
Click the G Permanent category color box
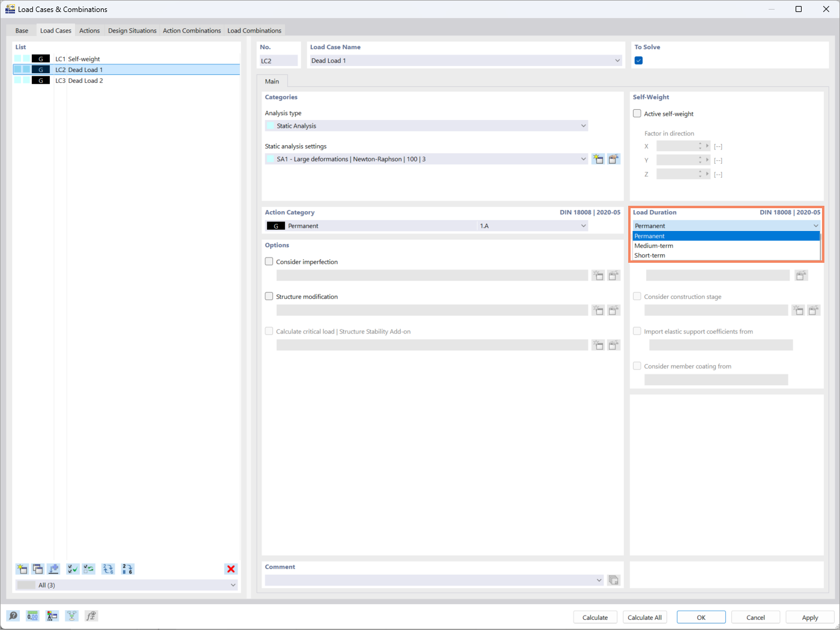click(x=275, y=225)
